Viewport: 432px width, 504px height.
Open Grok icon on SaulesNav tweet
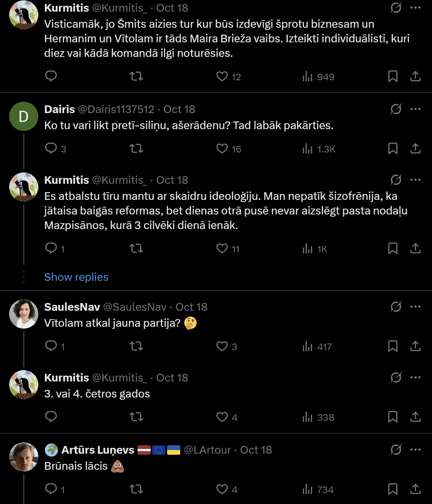point(396,307)
